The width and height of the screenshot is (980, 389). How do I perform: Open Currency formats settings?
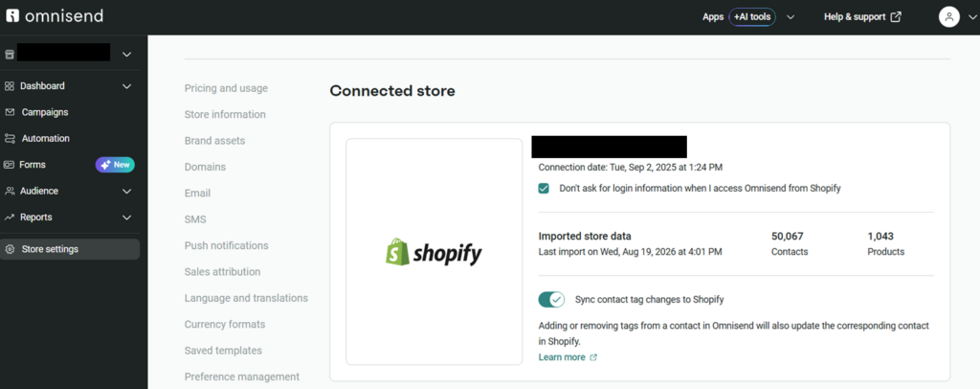click(x=225, y=325)
